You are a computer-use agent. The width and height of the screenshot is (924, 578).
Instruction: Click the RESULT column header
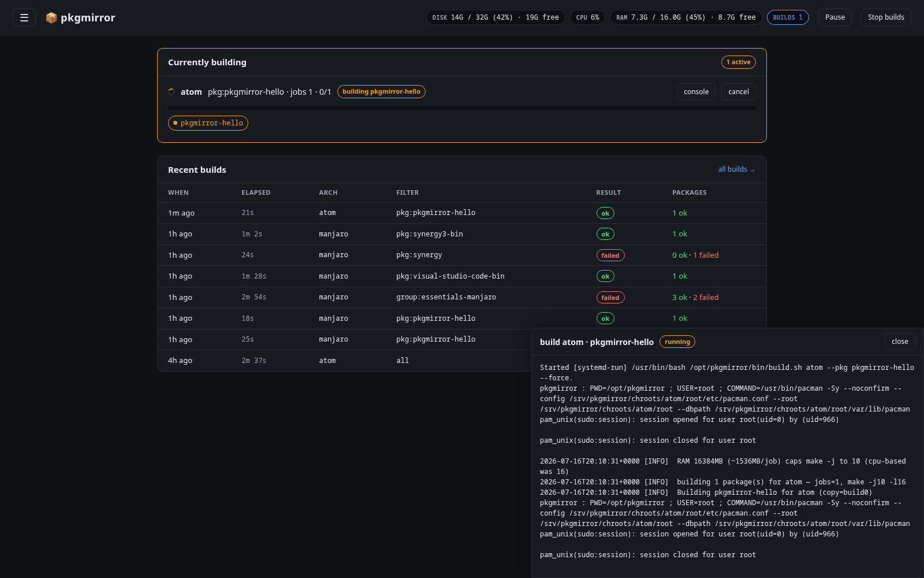tap(609, 192)
